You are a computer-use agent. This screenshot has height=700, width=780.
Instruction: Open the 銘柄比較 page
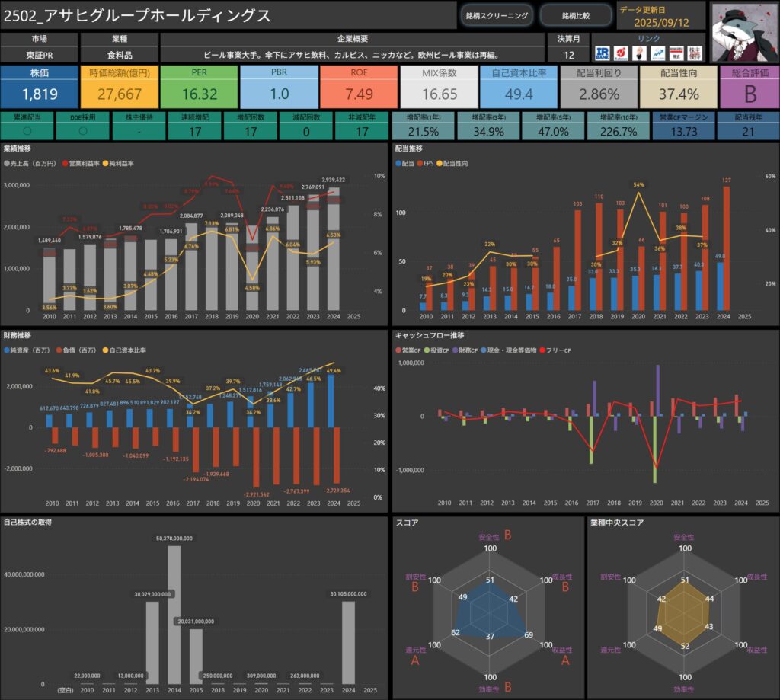tap(575, 15)
